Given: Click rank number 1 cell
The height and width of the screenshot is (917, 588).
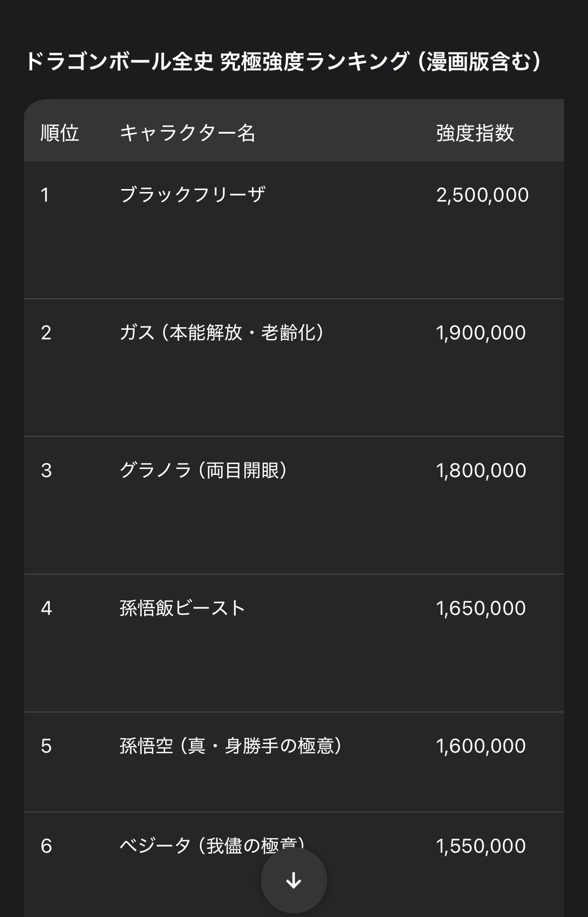Looking at the screenshot, I should click(45, 195).
